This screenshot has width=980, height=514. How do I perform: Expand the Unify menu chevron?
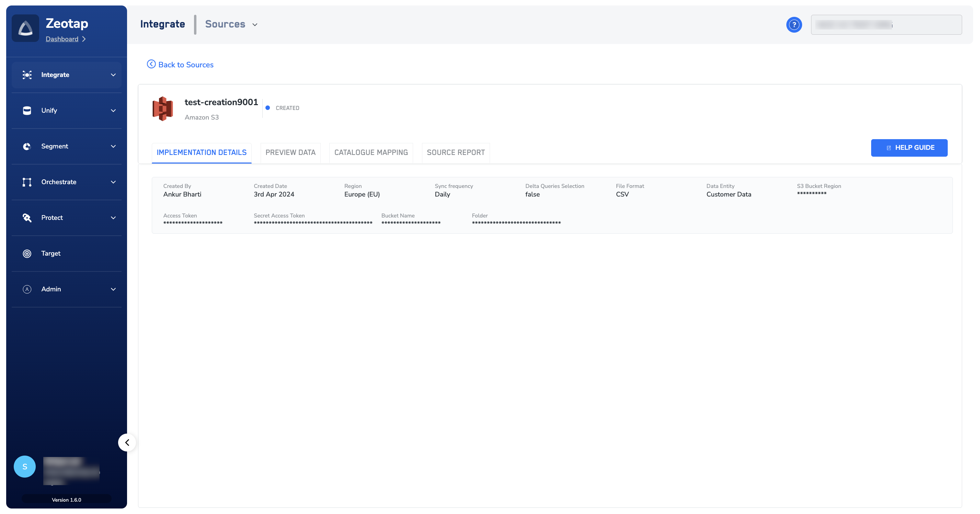[x=113, y=110]
